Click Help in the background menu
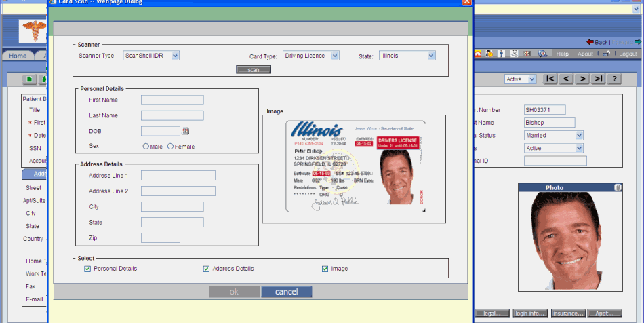 pyautogui.click(x=562, y=54)
